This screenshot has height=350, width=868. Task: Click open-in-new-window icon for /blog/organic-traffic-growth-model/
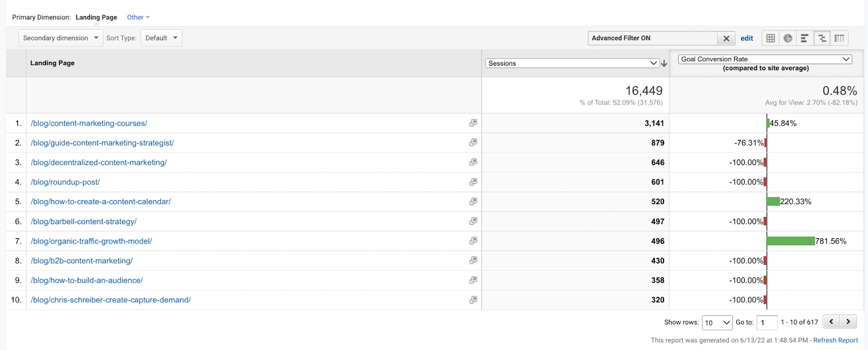click(473, 241)
